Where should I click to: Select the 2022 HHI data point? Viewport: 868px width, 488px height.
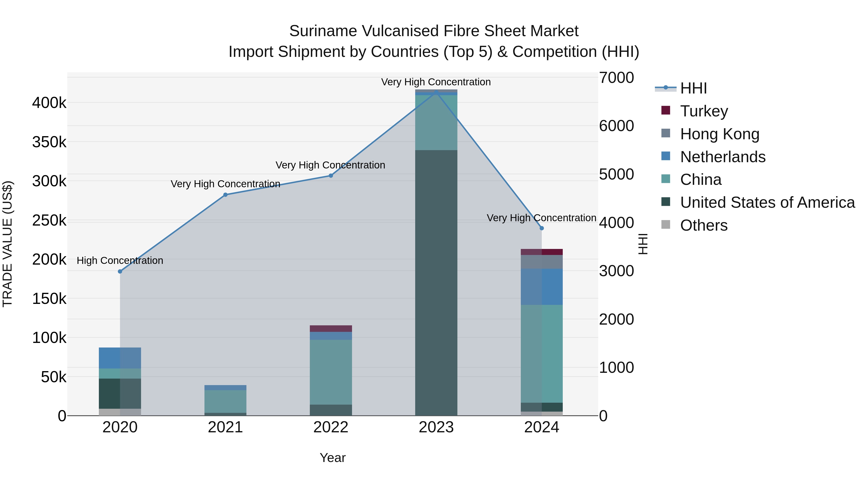tap(331, 175)
